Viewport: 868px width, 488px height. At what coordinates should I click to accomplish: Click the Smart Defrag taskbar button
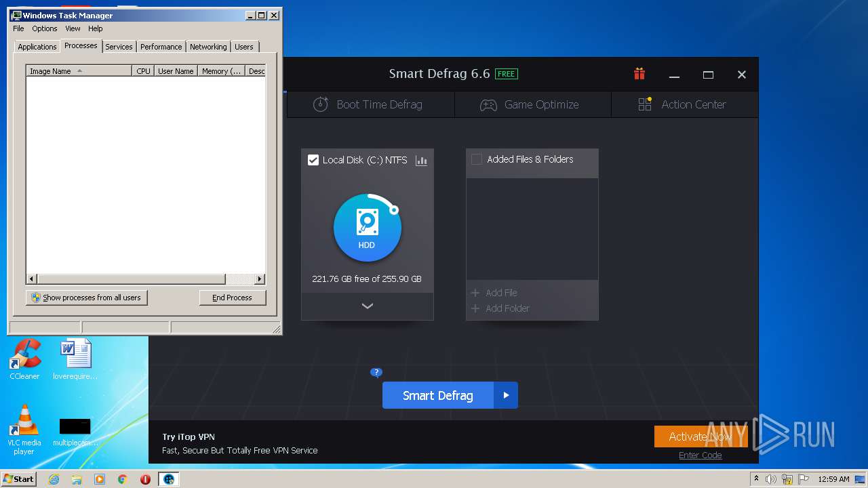(x=168, y=479)
